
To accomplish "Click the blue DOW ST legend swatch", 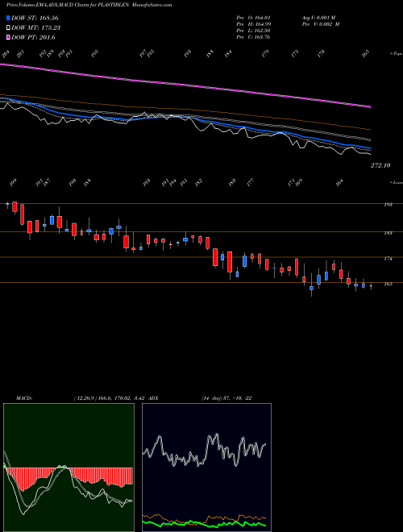I will 8,18.
